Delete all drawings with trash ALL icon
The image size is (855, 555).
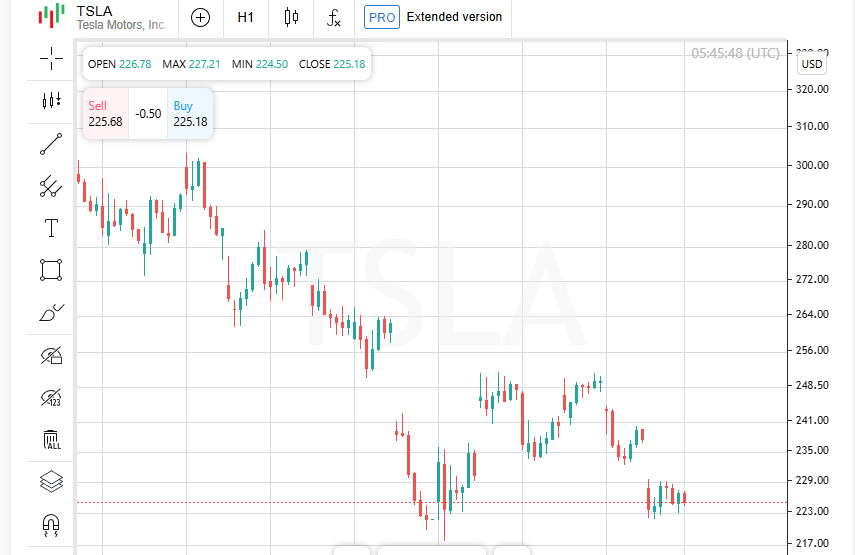click(x=51, y=439)
